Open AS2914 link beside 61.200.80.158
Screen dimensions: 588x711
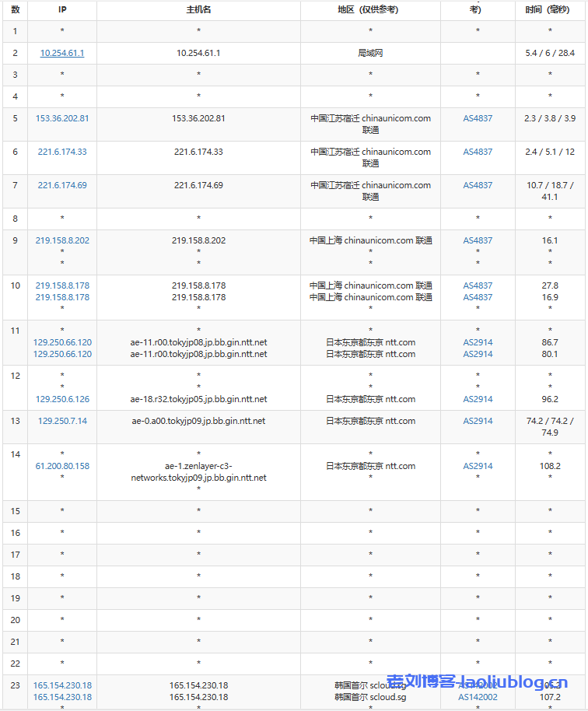coord(478,466)
